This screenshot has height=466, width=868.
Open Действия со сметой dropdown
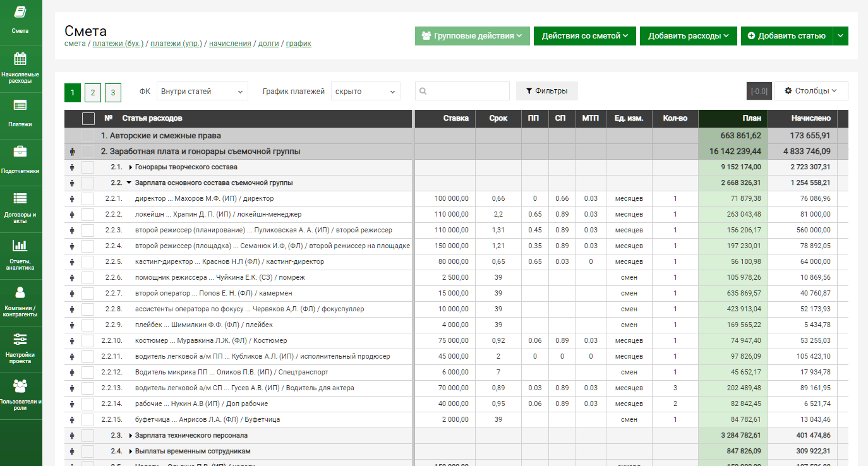click(x=584, y=36)
